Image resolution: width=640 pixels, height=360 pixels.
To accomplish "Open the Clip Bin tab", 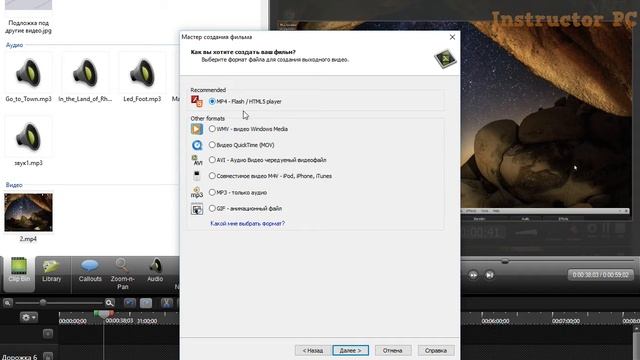I will (19, 274).
